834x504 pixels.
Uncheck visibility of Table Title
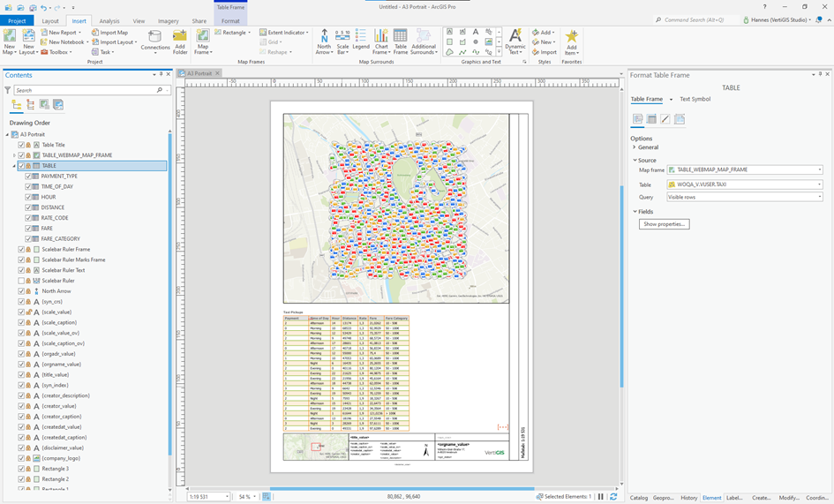point(21,145)
